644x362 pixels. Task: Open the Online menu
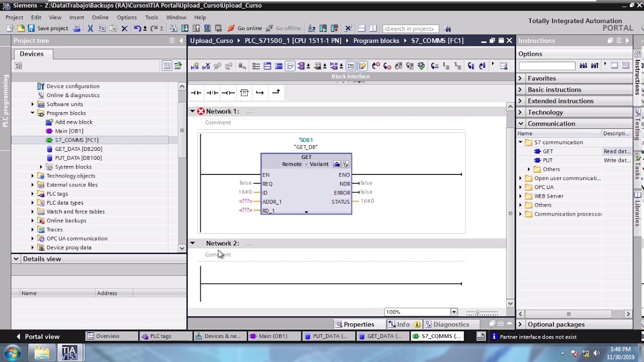(x=100, y=17)
